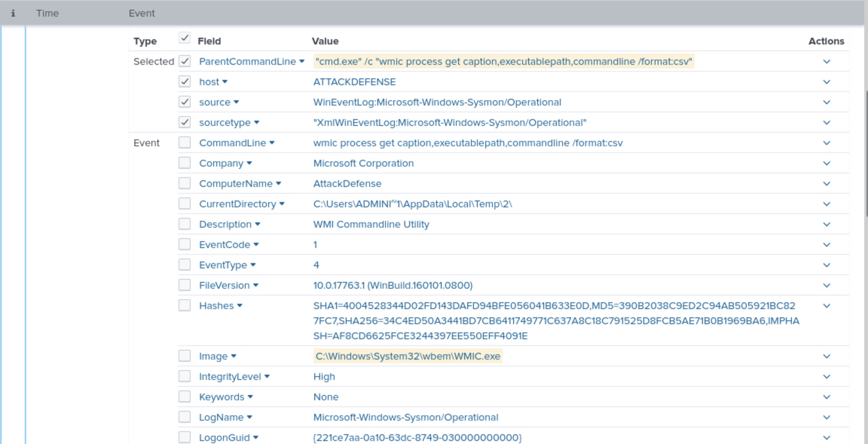
Task: Open the ParentCommandLine field dropdown
Action: pyautogui.click(x=302, y=61)
